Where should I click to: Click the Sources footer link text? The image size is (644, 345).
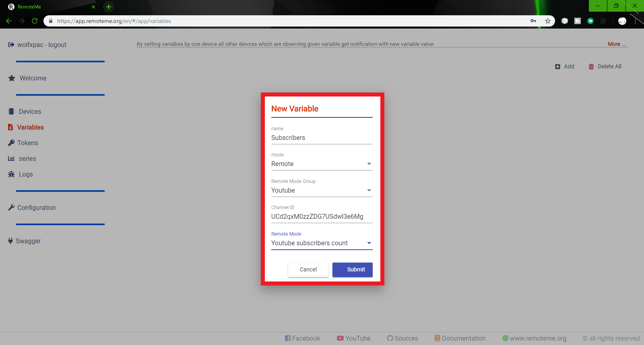pos(406,338)
